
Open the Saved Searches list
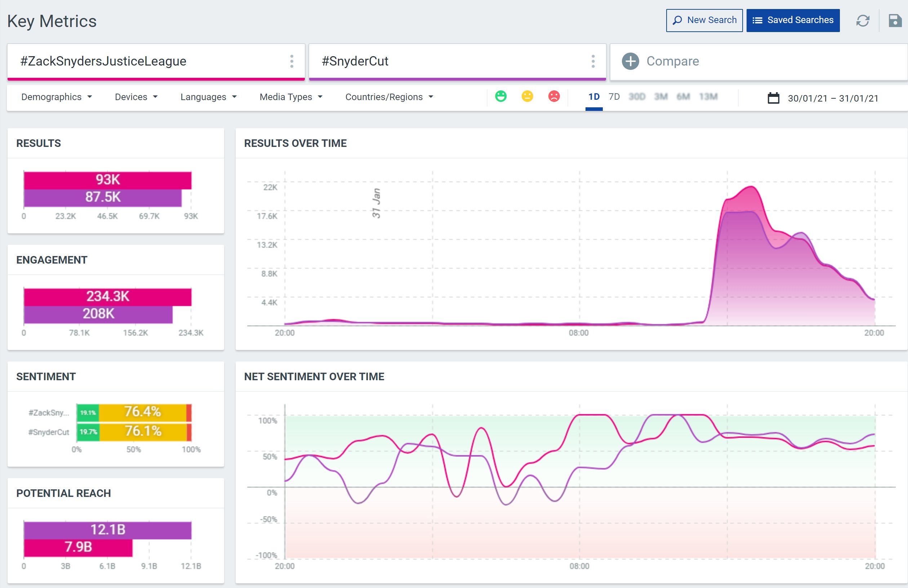click(x=793, y=20)
